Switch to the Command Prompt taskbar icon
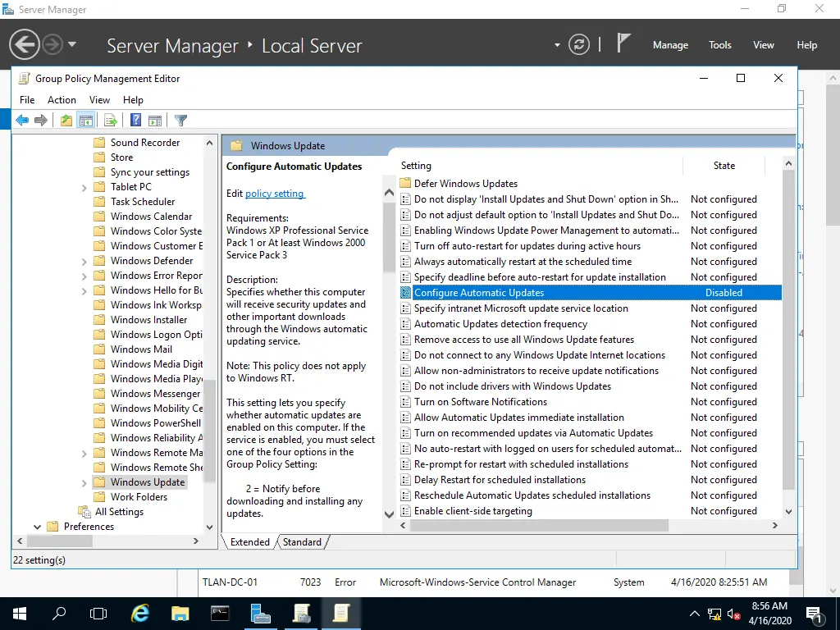This screenshot has width=840, height=630. [x=220, y=614]
